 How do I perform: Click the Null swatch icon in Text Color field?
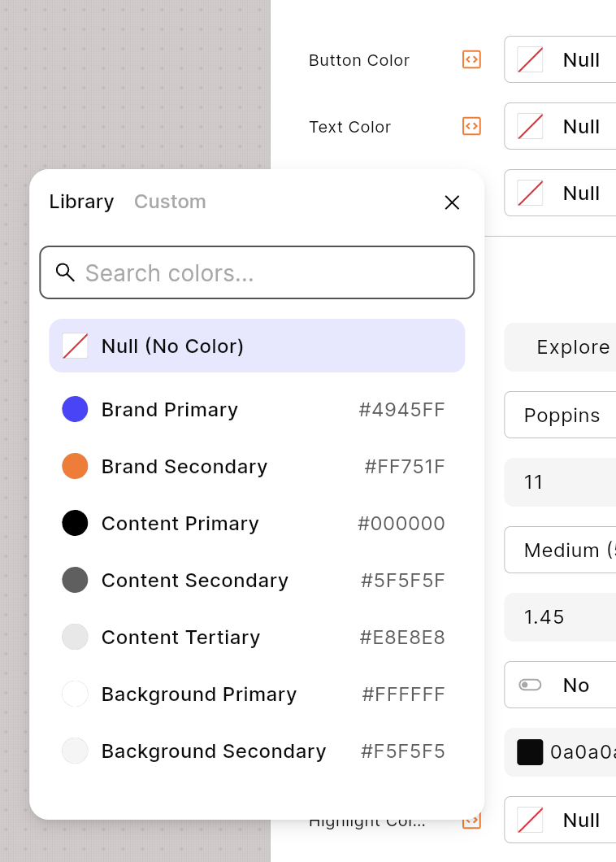(530, 126)
